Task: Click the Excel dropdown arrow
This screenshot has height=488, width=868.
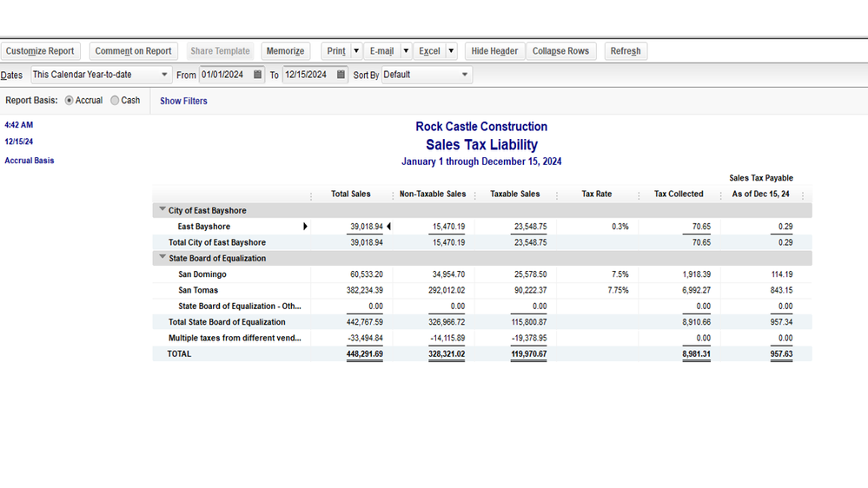Action: coord(451,51)
